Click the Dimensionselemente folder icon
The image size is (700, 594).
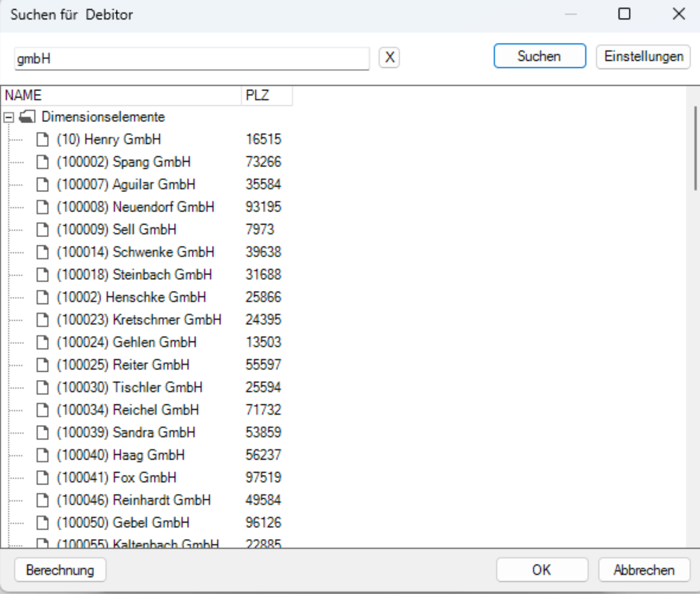[x=28, y=117]
